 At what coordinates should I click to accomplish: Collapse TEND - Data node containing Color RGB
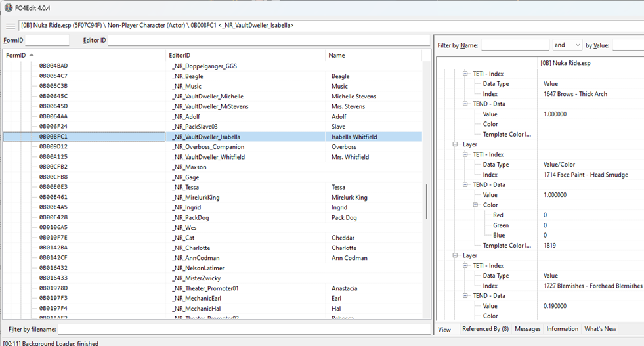(465, 185)
